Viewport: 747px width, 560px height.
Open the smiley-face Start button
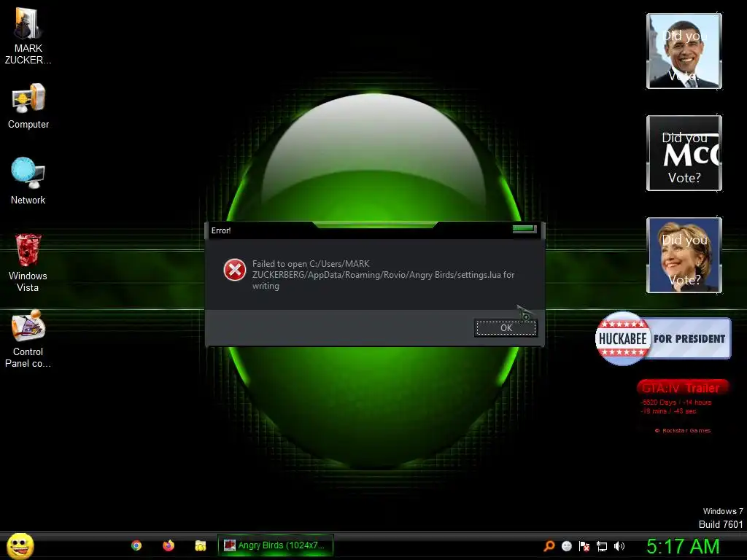20,545
